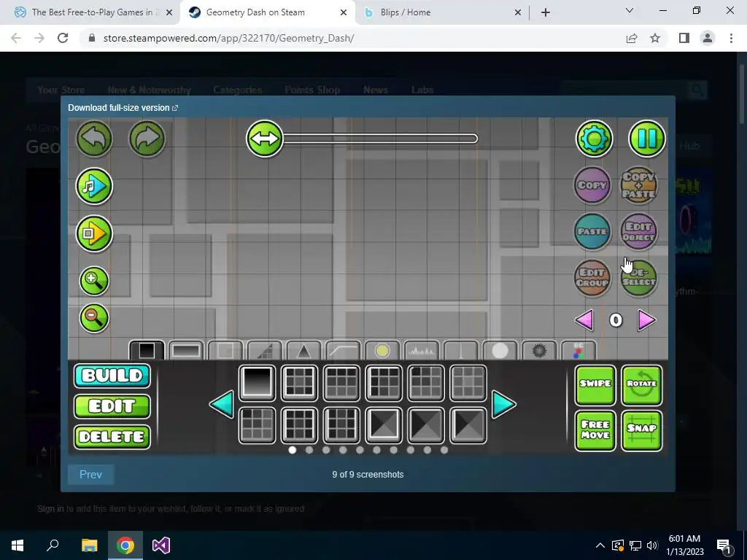Viewport: 747px width, 560px height.
Task: Select the ramp outline category tab
Action: pos(343,351)
